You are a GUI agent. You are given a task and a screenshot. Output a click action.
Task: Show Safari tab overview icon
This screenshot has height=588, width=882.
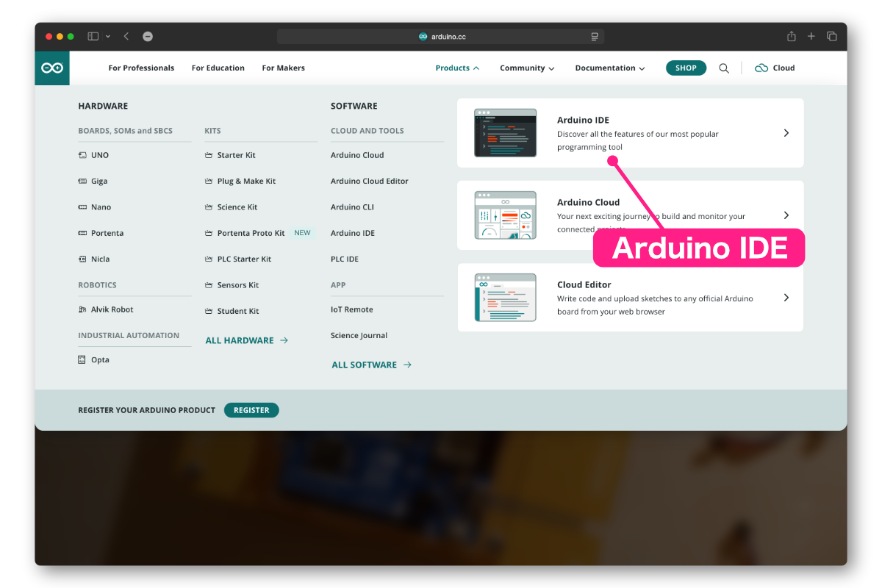[x=832, y=36]
